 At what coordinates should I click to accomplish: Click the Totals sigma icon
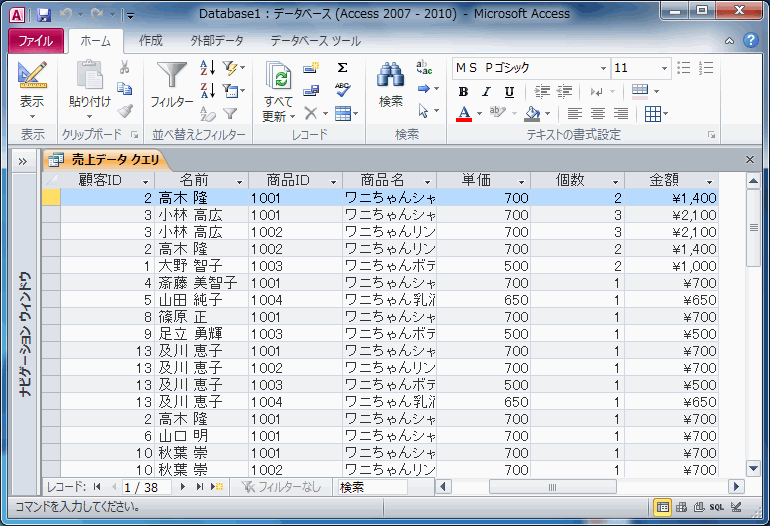[342, 68]
